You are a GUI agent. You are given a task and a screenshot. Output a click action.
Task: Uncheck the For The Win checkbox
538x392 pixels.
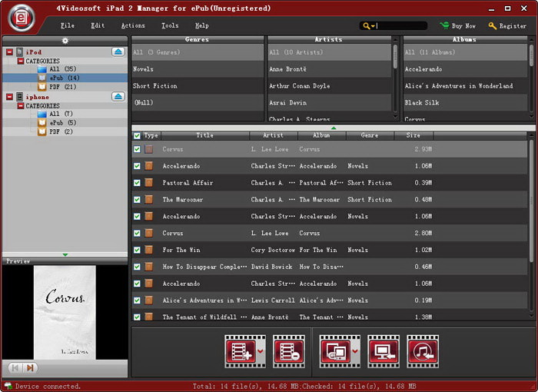click(x=137, y=250)
